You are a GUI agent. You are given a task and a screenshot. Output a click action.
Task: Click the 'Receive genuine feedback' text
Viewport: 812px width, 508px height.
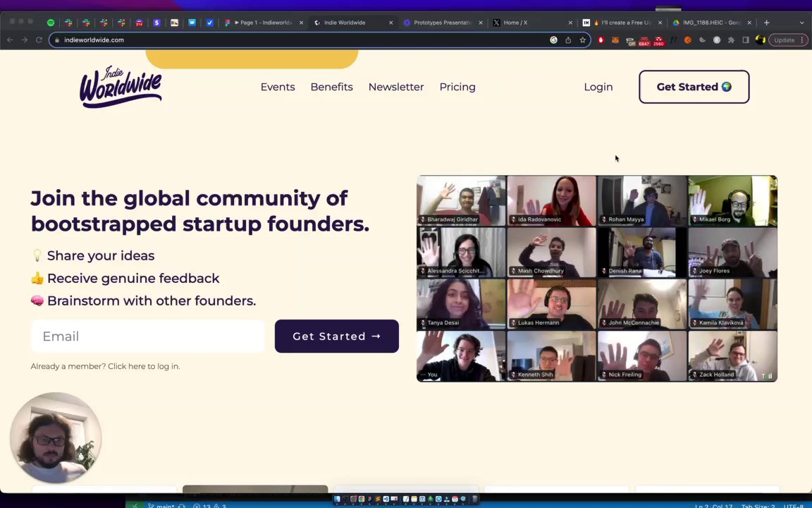(x=133, y=279)
